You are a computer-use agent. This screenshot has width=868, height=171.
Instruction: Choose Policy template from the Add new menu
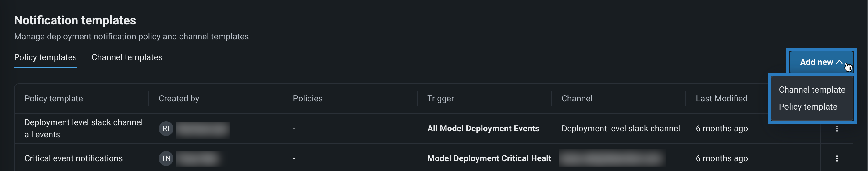click(808, 107)
